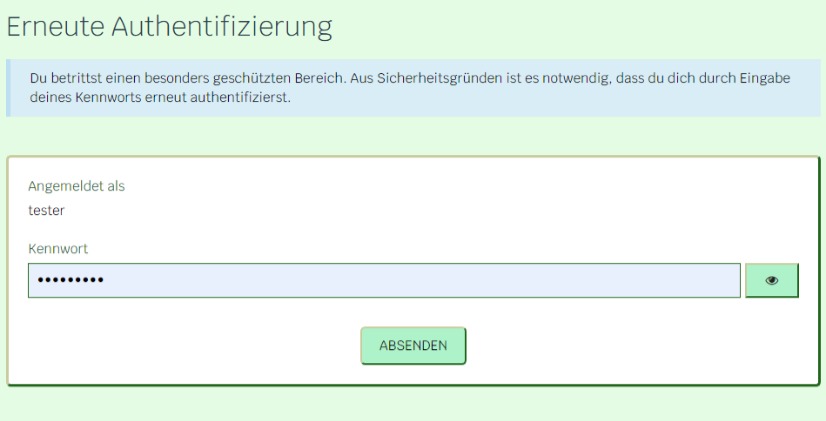Click the masked password dots

(x=70, y=281)
